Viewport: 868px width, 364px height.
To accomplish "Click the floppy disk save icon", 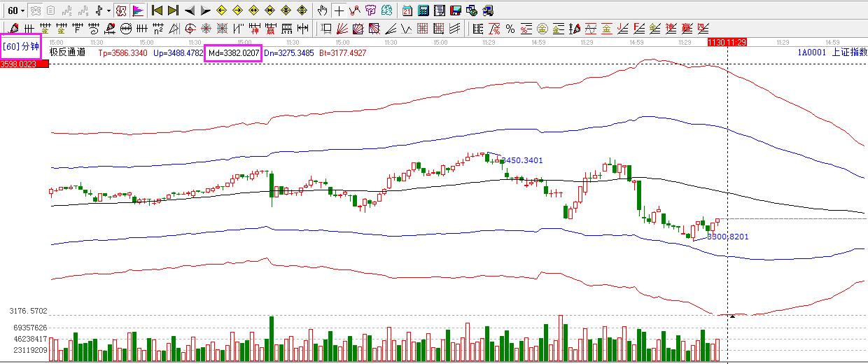I will pos(456,10).
